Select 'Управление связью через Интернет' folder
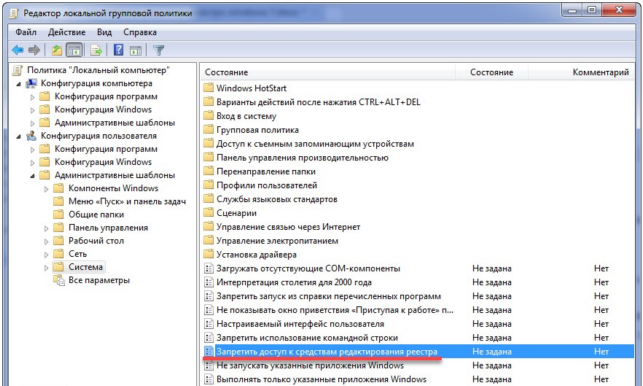Screen dimensions: 643x386 point(288,227)
